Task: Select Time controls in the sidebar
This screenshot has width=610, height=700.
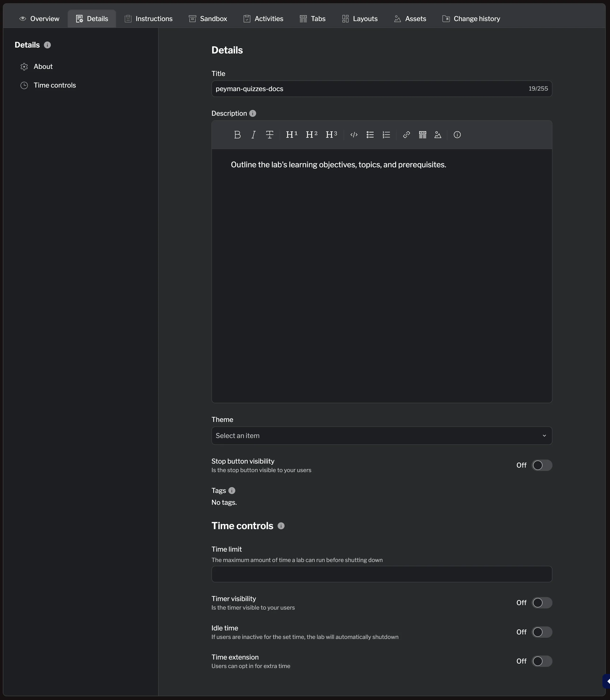Action: 55,85
